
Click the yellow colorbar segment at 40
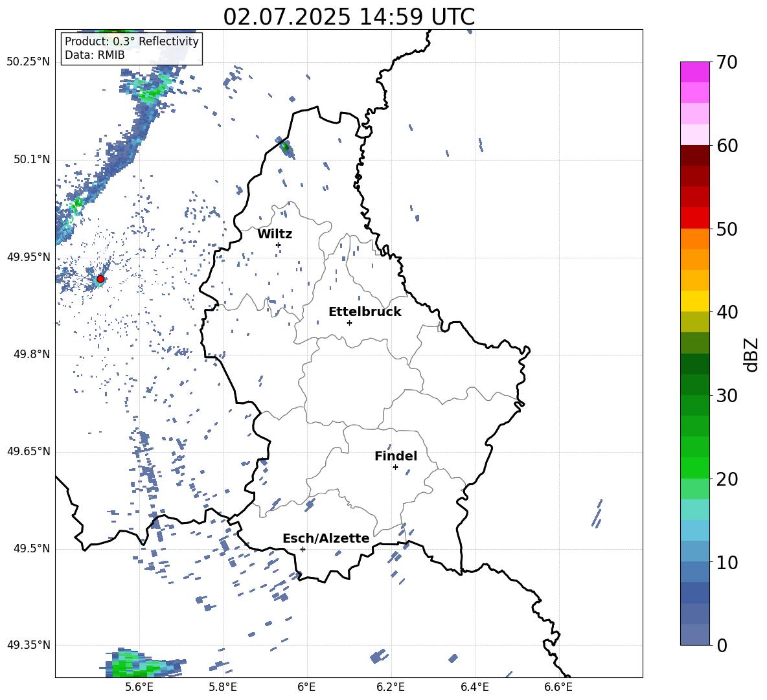[x=694, y=301]
